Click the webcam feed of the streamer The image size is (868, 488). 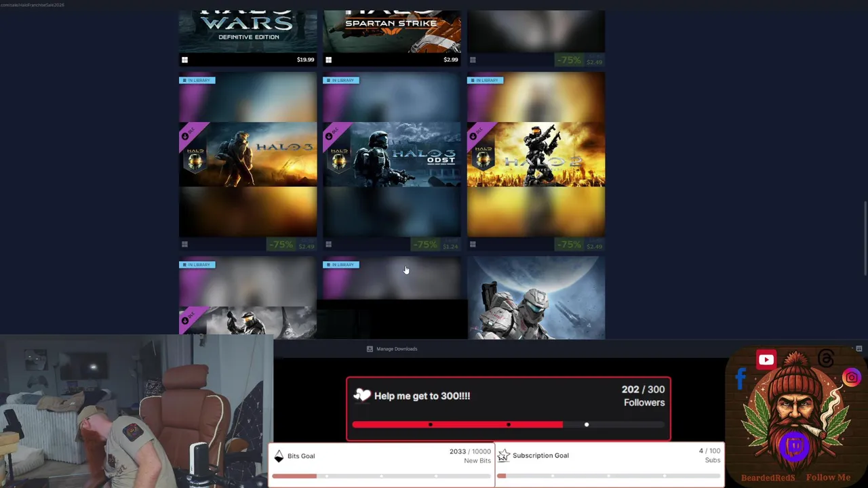tap(136, 412)
